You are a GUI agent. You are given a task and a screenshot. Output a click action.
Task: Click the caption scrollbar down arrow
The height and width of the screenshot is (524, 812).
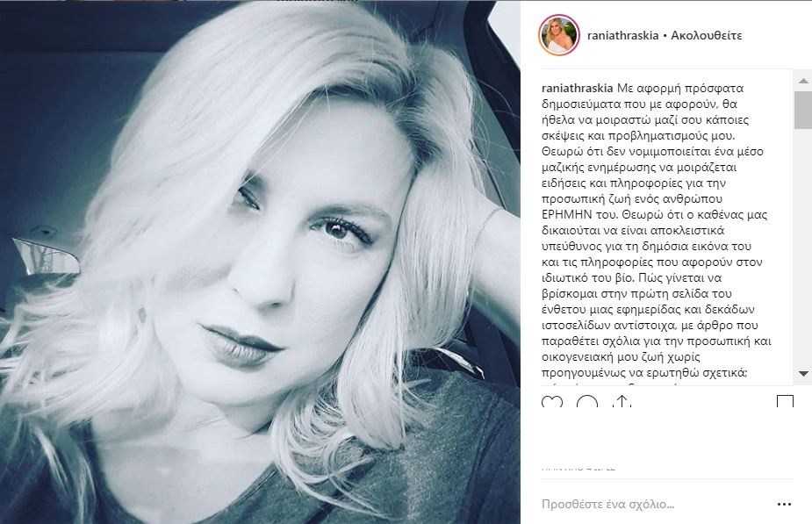point(802,373)
